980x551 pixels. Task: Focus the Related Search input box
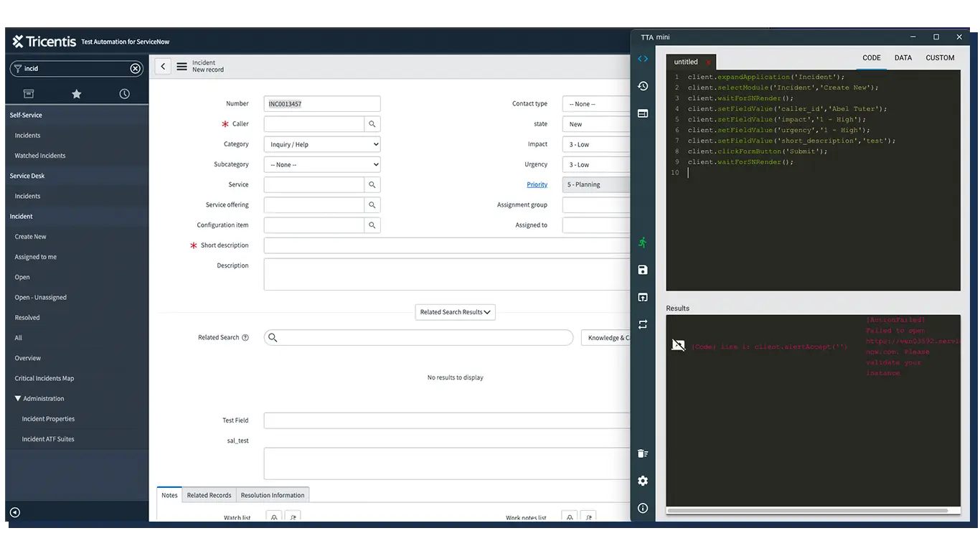pos(418,338)
